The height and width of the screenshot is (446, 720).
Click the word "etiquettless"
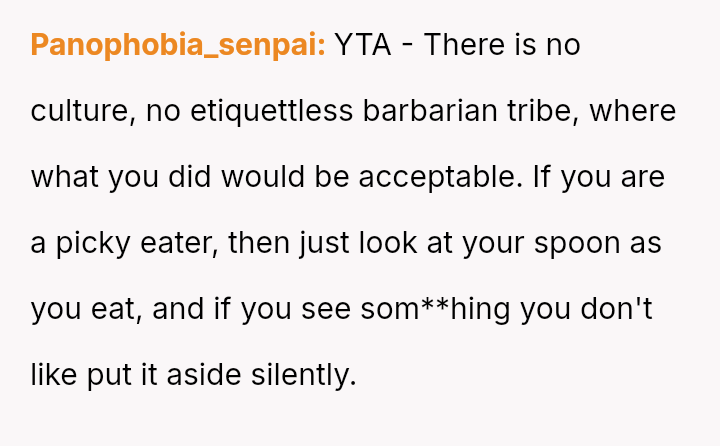[259, 111]
